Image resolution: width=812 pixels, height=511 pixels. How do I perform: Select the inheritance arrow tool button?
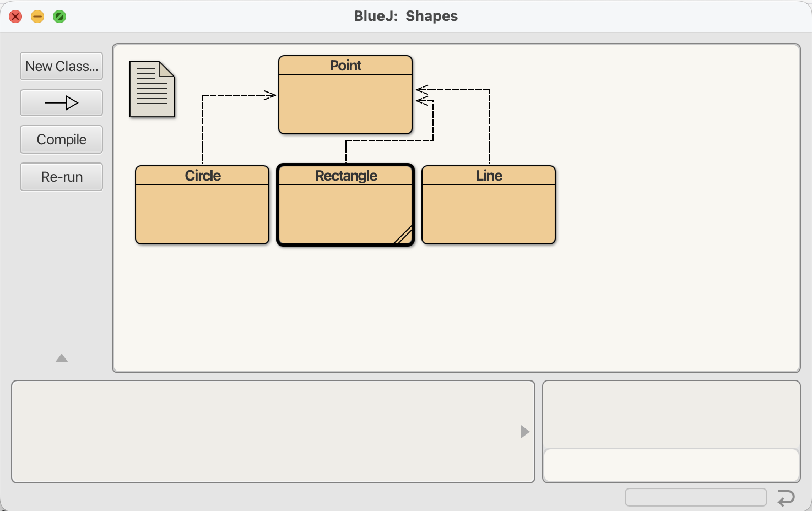[x=61, y=103]
